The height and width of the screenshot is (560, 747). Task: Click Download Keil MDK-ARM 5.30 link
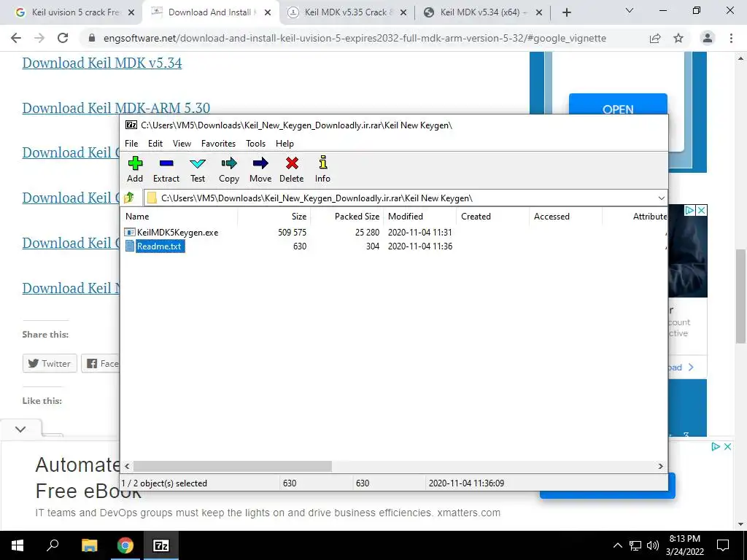coord(116,108)
